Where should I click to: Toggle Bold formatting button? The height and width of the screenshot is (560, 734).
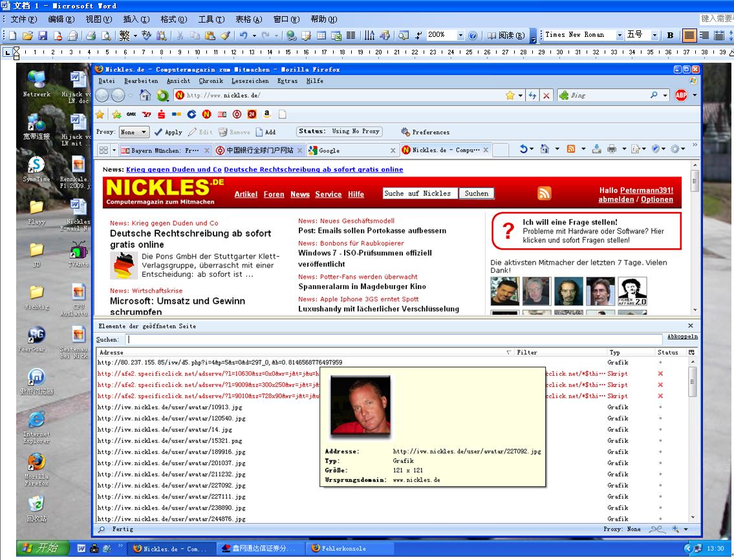671,36
